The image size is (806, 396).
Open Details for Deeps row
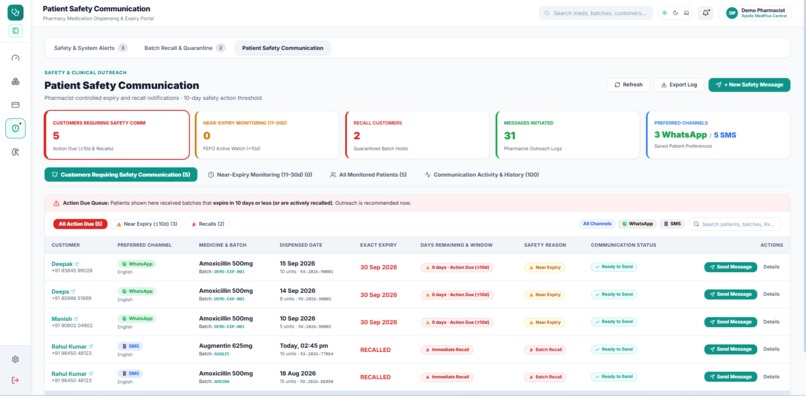(x=771, y=294)
